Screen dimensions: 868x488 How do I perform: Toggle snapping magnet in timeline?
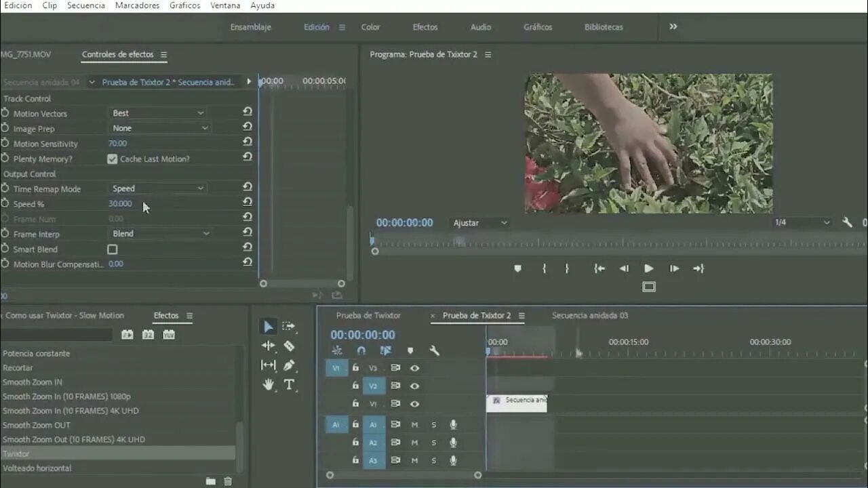[x=361, y=350]
